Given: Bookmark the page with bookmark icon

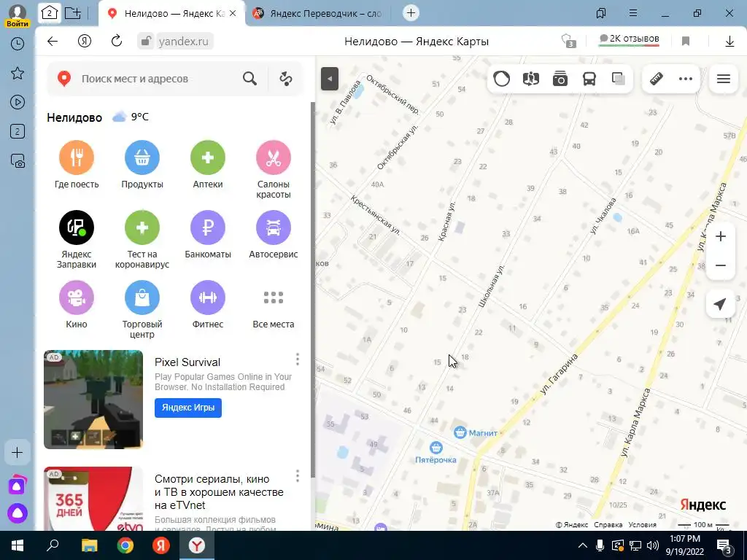Looking at the screenshot, I should point(686,42).
